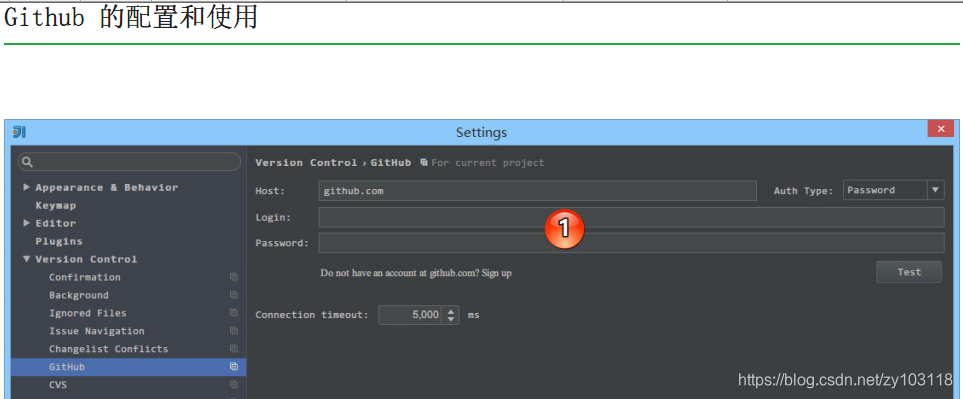This screenshot has height=399, width=963.
Task: Click the IntelliJ logo in Settings title bar
Action: (x=19, y=132)
